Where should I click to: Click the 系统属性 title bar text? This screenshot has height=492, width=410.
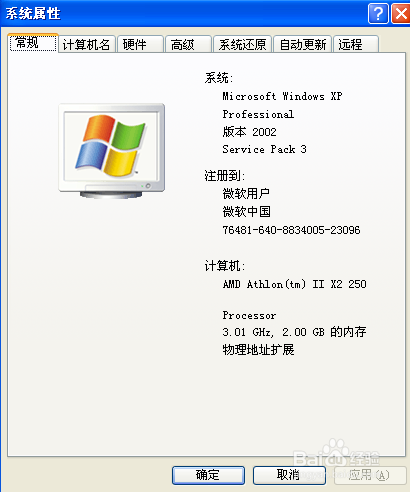[x=33, y=14]
